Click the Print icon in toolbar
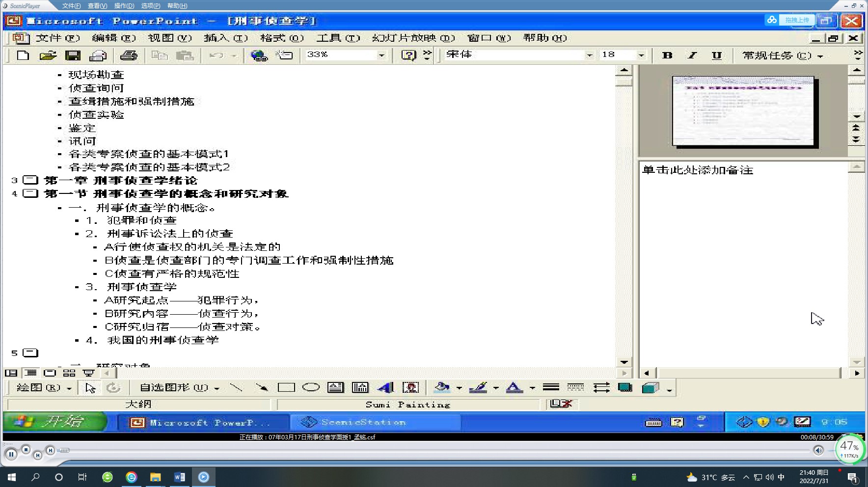868x487 pixels. [x=128, y=55]
